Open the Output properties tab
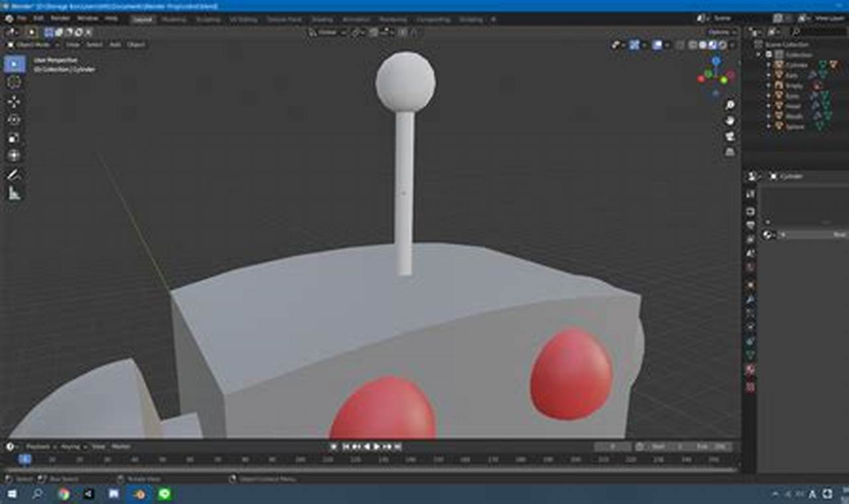 [x=750, y=225]
